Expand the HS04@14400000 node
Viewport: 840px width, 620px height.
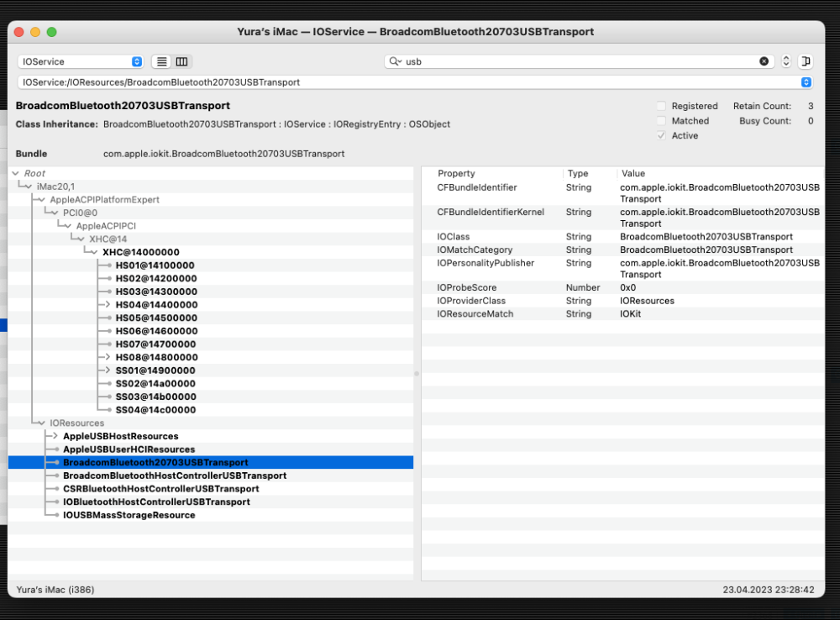pyautogui.click(x=108, y=305)
